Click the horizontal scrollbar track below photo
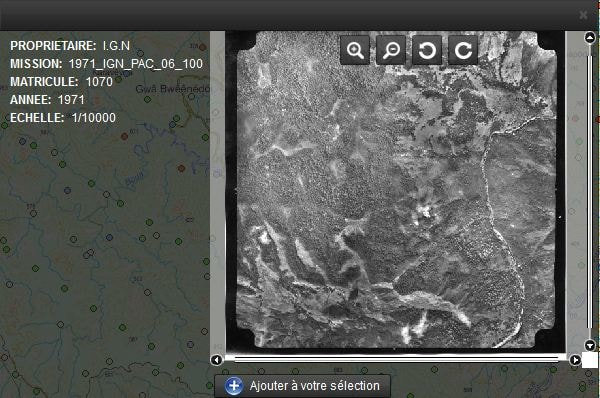600x398 pixels. (x=396, y=359)
